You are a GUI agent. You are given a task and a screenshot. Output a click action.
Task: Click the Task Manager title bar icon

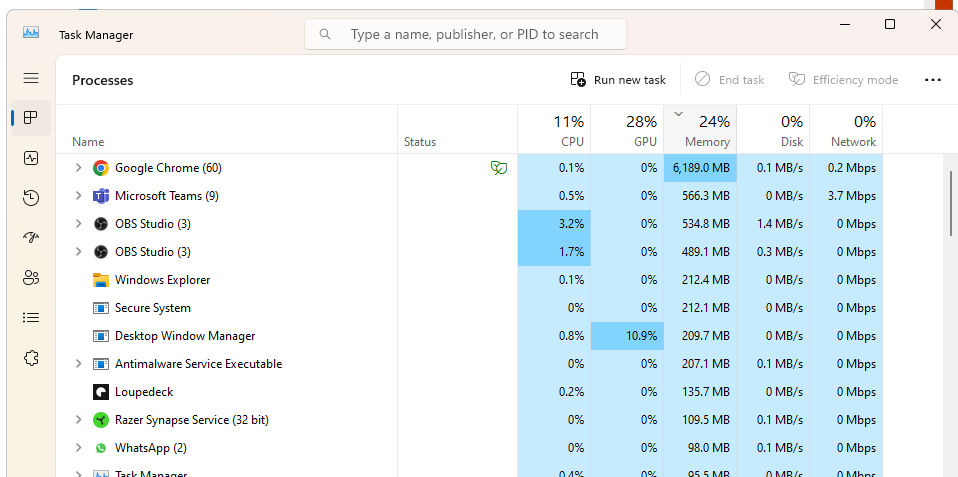point(31,32)
